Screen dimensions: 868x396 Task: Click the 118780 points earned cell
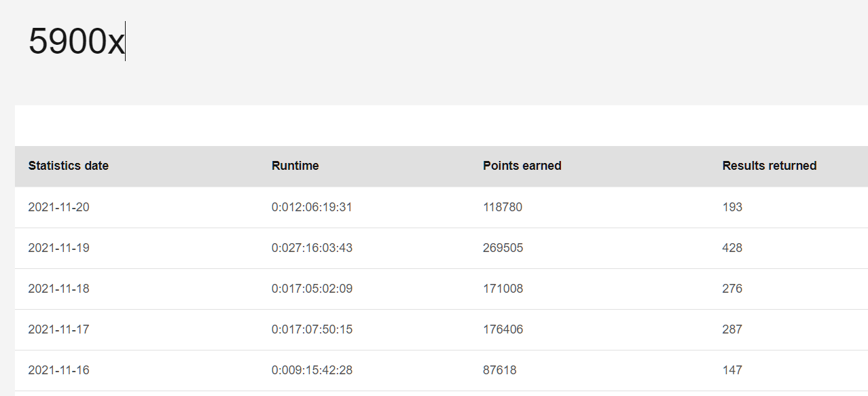503,207
